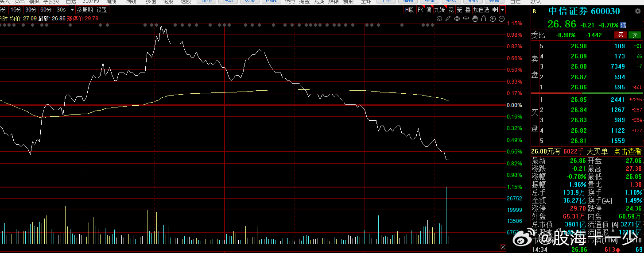Click 涨停 value 29.78 in quote panel

pos(578,208)
